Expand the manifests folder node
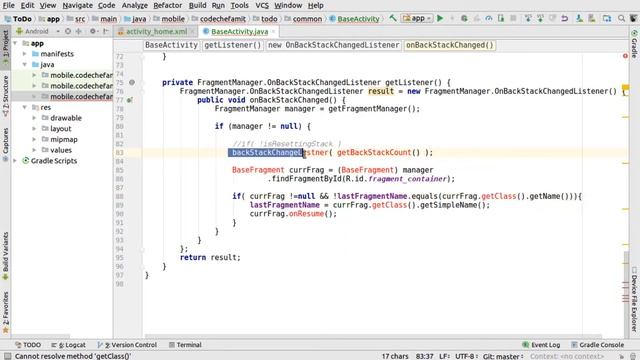This screenshot has height=360, width=640. pos(25,54)
